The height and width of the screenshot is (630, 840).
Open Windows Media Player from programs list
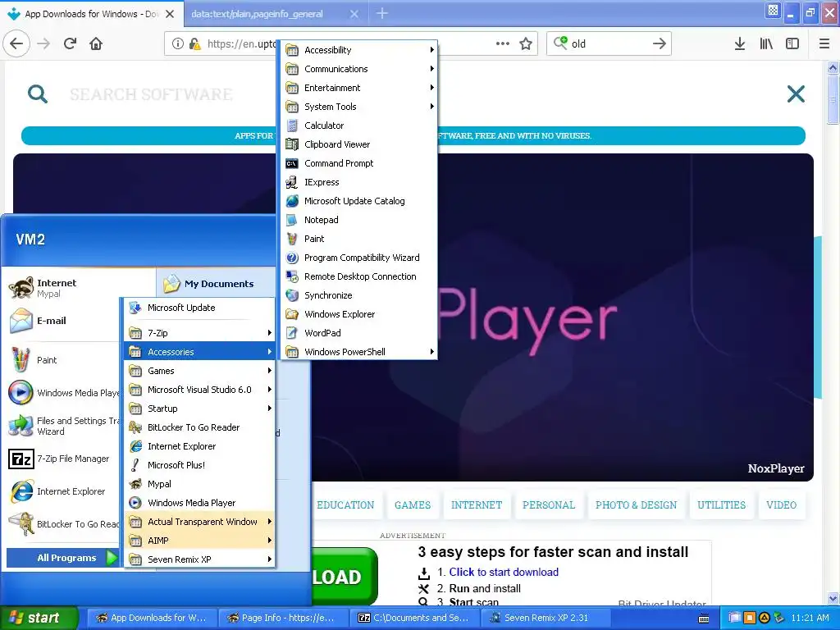[x=200, y=503]
